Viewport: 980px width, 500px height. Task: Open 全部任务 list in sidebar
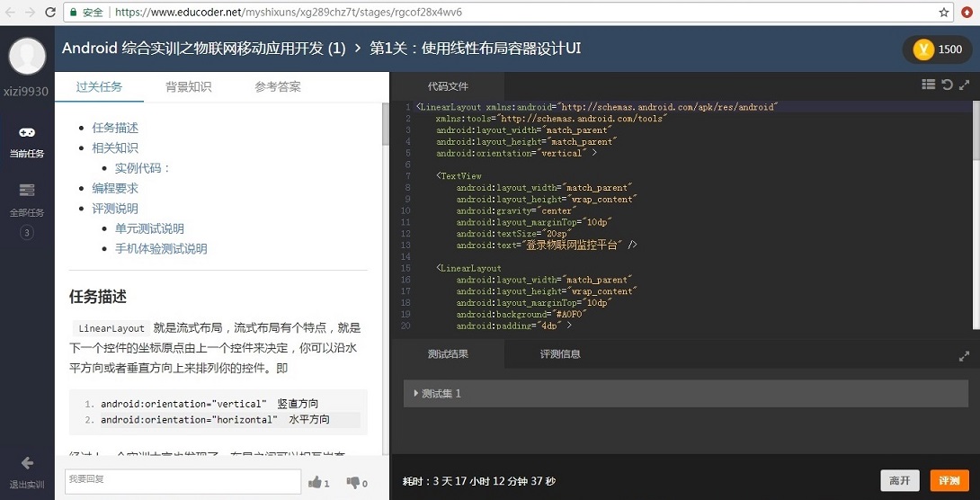[27, 190]
